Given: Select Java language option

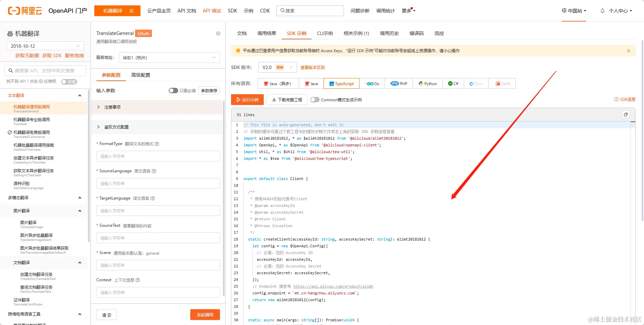Looking at the screenshot, I should 311,83.
